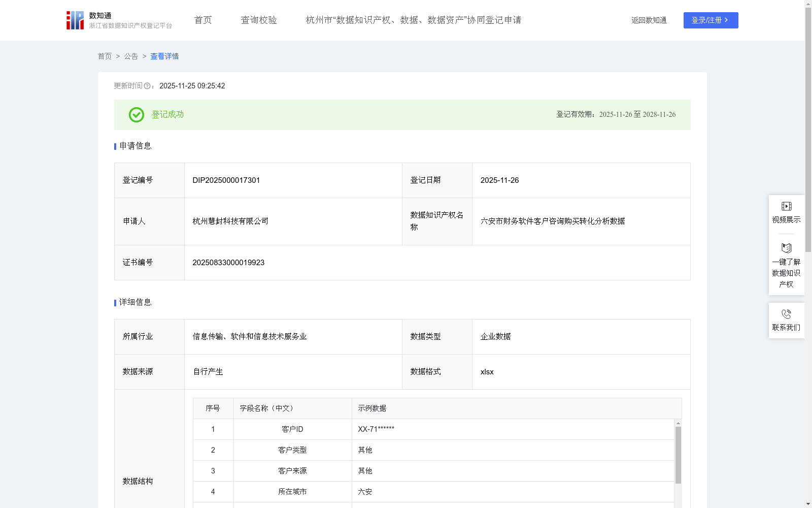This screenshot has width=812, height=508.
Task: Click the 客户类型 field row
Action: [x=433, y=450]
